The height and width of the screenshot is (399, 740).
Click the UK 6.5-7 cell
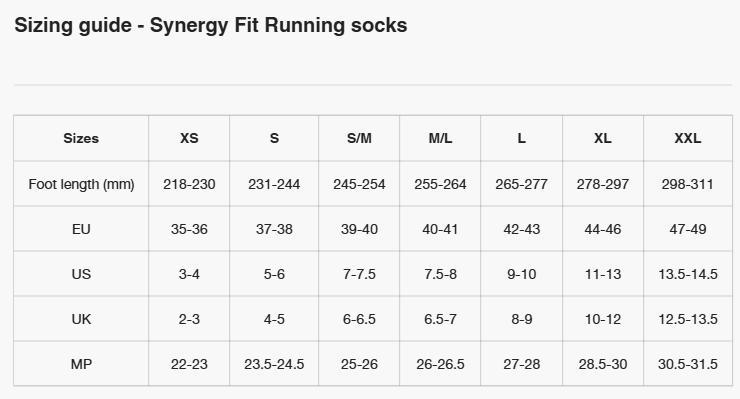coord(440,319)
